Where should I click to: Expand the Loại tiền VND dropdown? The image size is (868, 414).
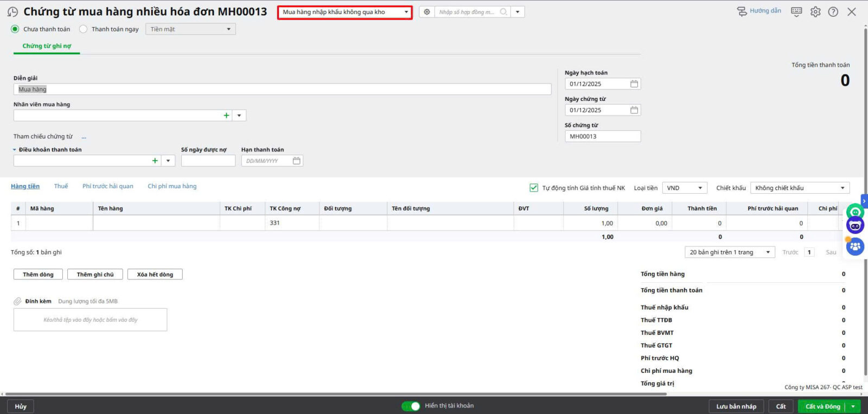pyautogui.click(x=685, y=188)
